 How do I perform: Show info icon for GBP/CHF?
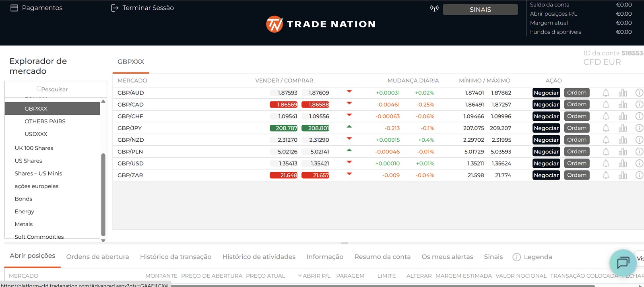pyautogui.click(x=639, y=116)
